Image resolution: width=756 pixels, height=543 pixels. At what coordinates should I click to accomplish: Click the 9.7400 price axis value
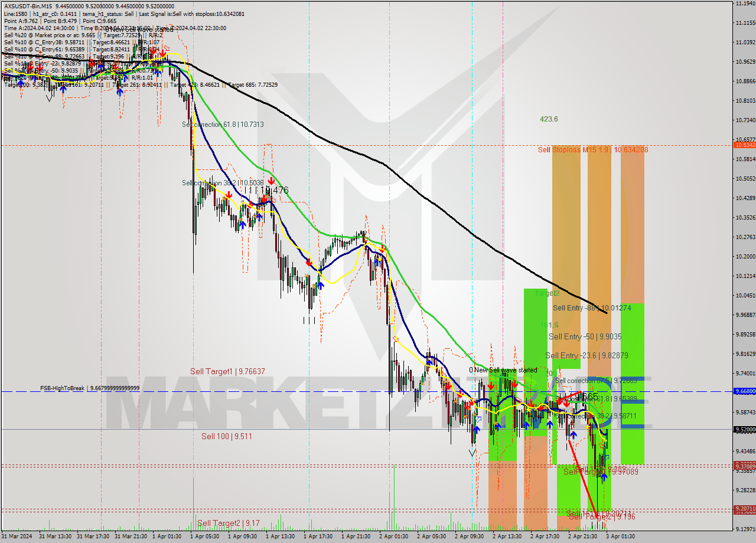pyautogui.click(x=745, y=374)
